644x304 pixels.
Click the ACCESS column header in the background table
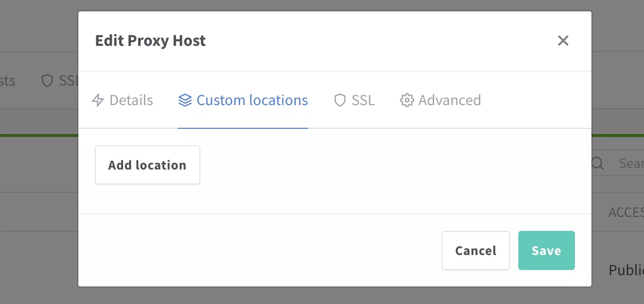coord(626,212)
